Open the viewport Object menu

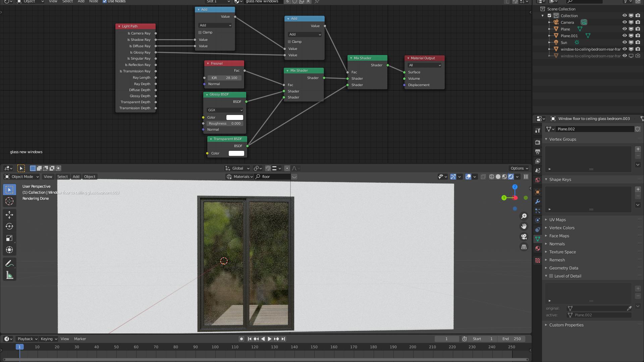click(x=90, y=177)
